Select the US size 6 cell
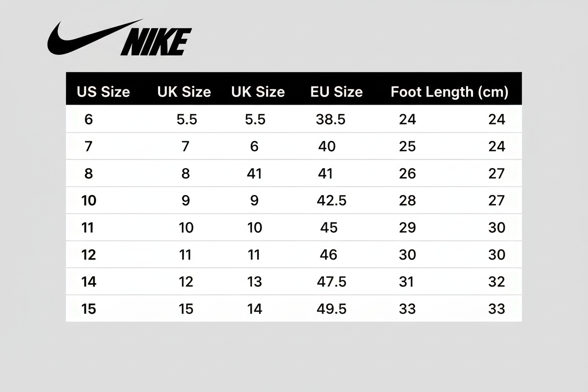The width and height of the screenshot is (588, 392). click(89, 119)
